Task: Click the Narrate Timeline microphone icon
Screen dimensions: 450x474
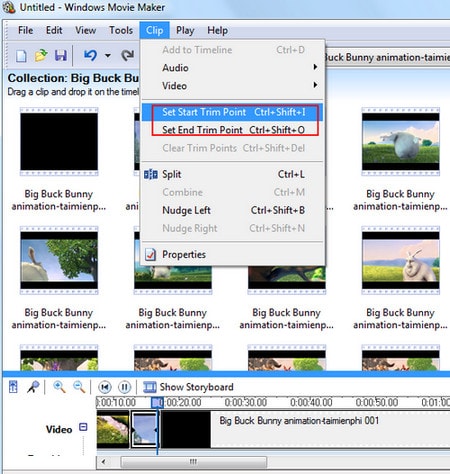Action: click(x=33, y=387)
